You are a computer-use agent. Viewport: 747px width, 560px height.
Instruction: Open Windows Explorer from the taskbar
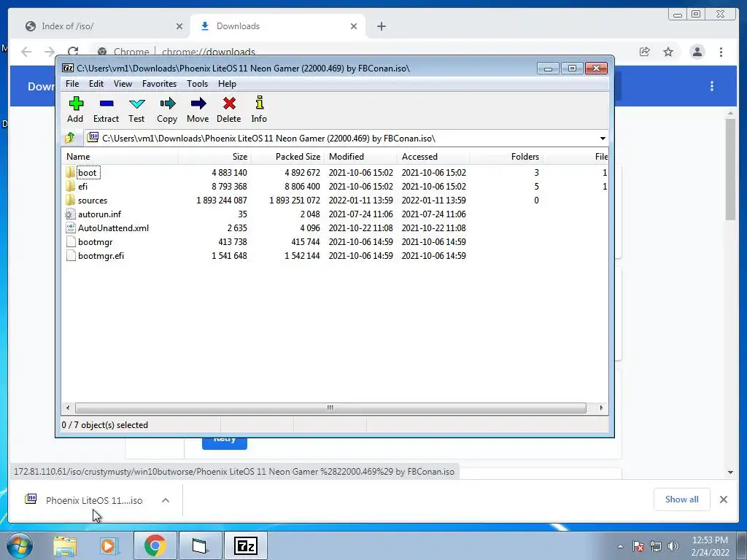[x=65, y=545]
